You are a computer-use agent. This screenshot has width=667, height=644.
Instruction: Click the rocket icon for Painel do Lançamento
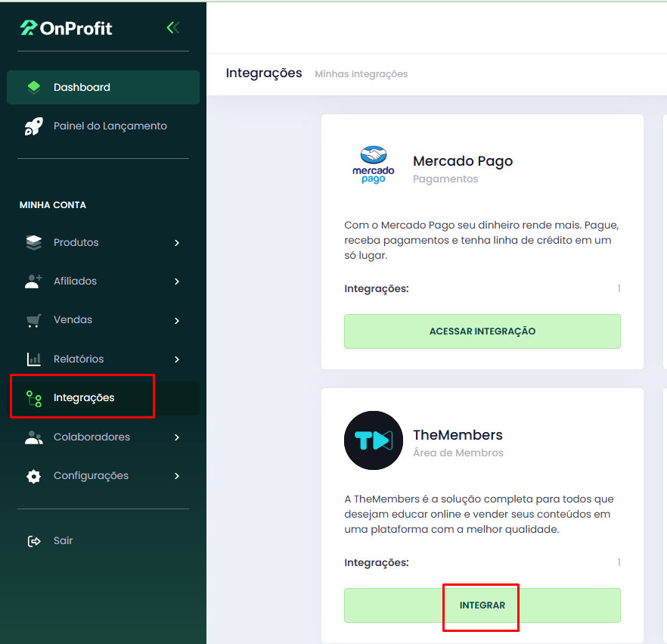pos(33,126)
